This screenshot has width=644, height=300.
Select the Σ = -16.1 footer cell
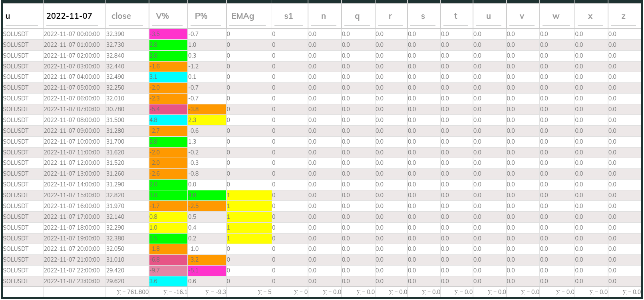tap(175, 292)
